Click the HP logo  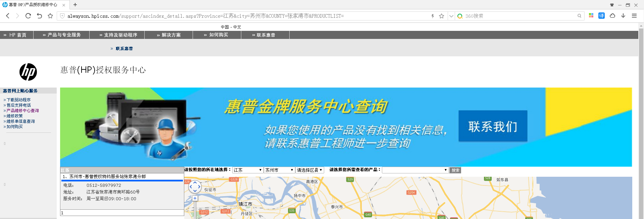tap(28, 72)
